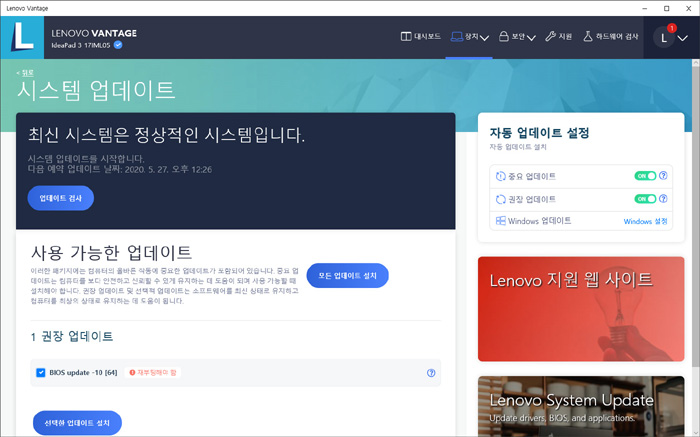Open the 장치 menu label
Viewport: 700px width, 437px height.
click(471, 37)
